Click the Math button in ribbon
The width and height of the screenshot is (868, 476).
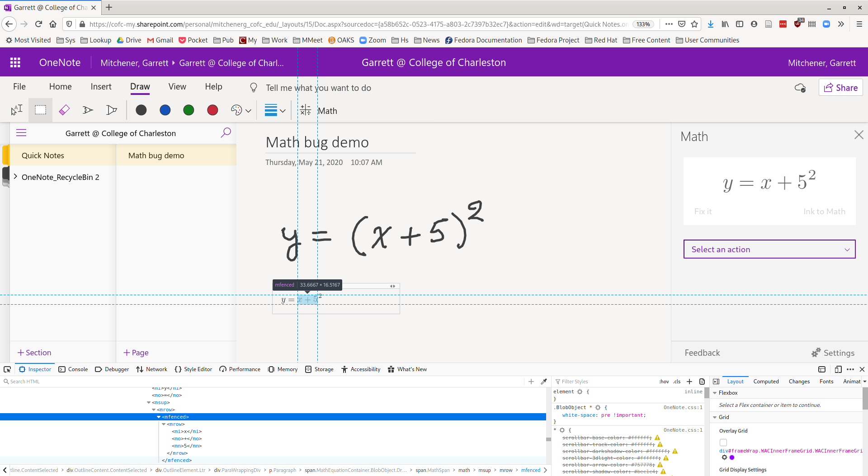click(x=318, y=111)
